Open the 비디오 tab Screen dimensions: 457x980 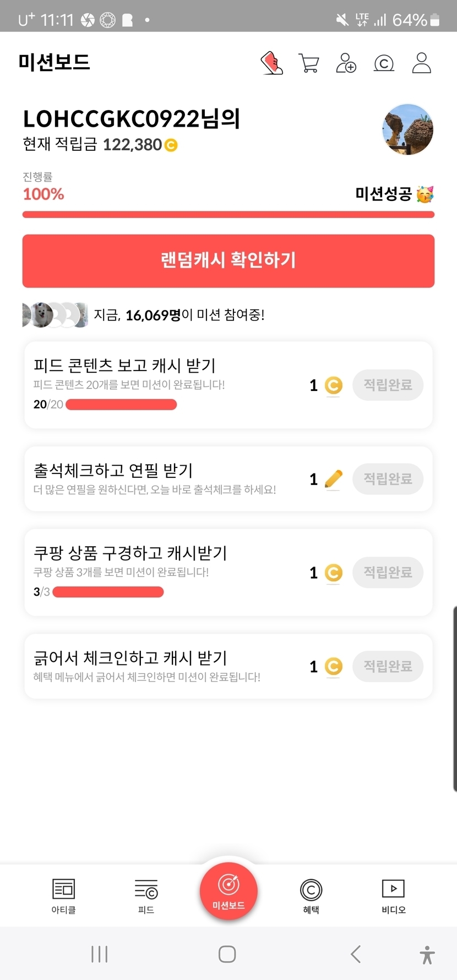pos(394,896)
